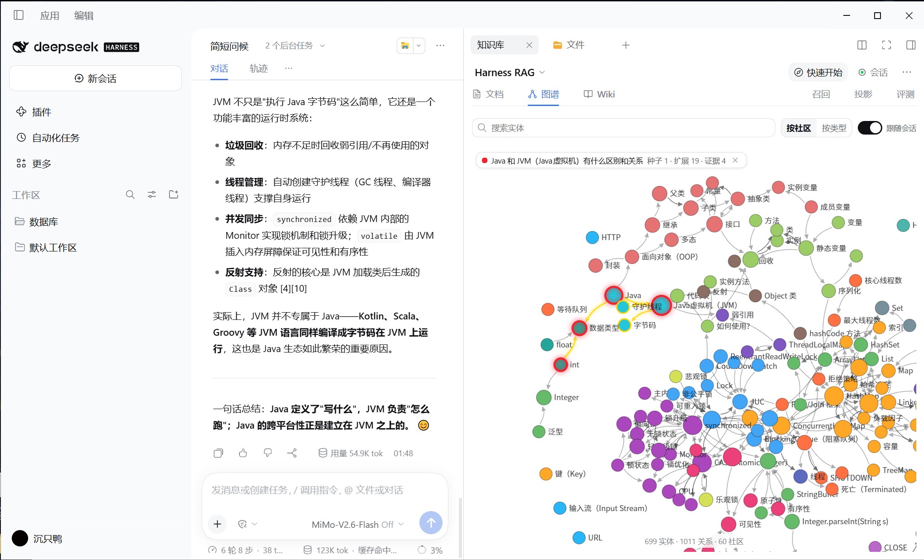The width and height of the screenshot is (924, 560).
Task: Send message with arrow button
Action: (431, 523)
